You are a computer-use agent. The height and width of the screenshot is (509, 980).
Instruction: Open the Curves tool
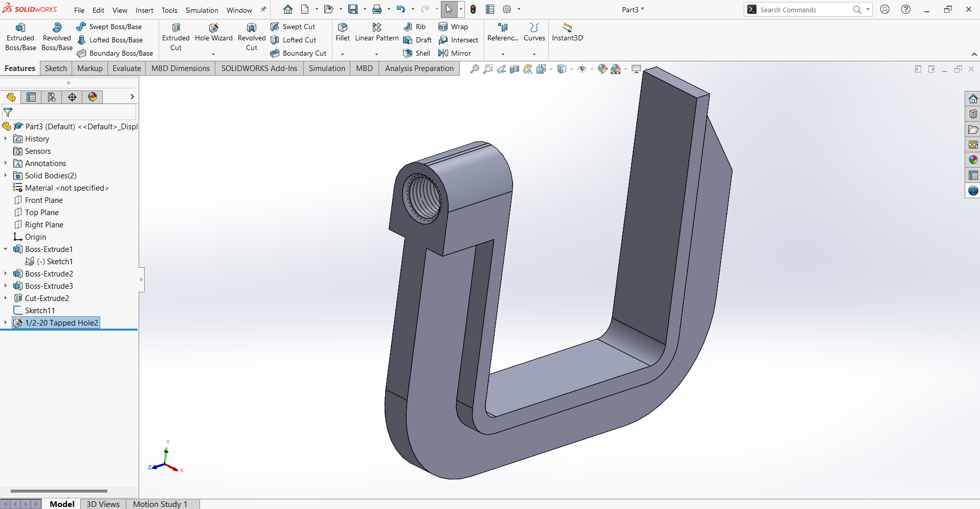pos(534,33)
